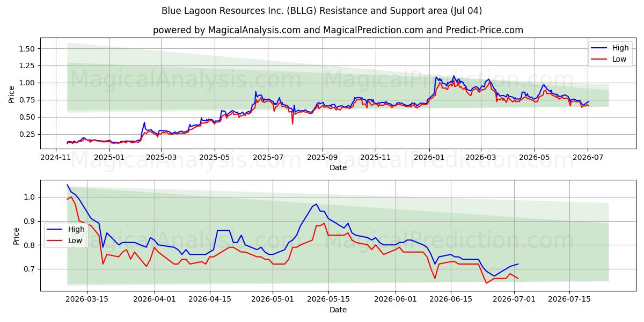This screenshot has height=322, width=644.
Task: Click the "2025-07" tick label
Action: (x=268, y=157)
